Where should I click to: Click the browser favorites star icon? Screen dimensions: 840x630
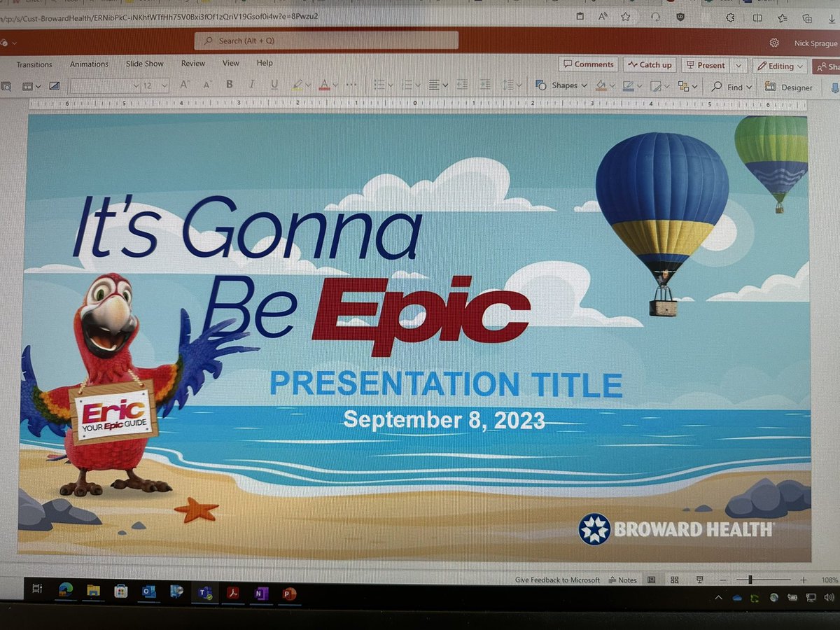pos(625,16)
